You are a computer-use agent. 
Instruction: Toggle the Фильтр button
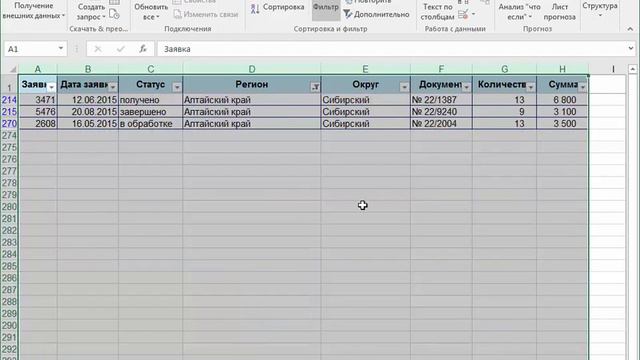[326, 9]
